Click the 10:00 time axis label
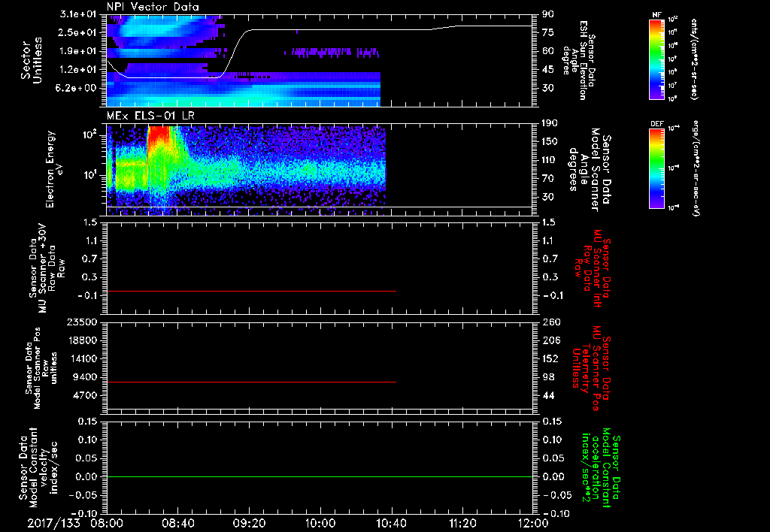Screen dimensions: 770x532 pos(320,523)
